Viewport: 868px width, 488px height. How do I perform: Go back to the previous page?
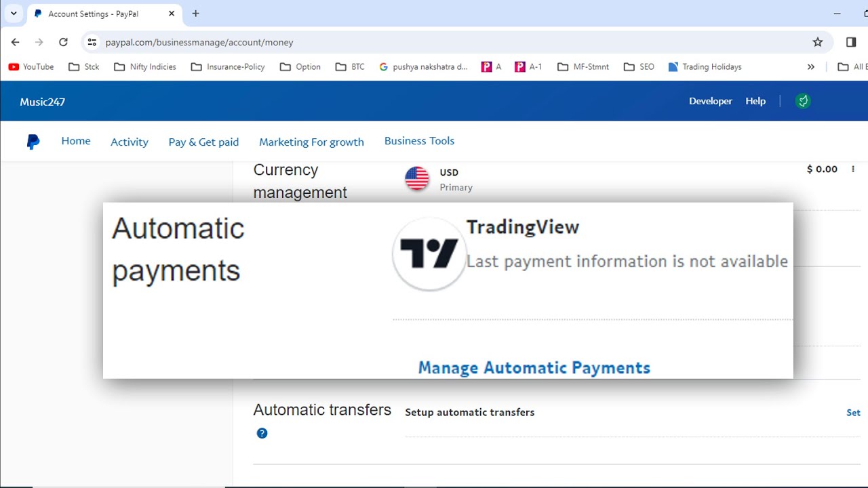pos(16,42)
